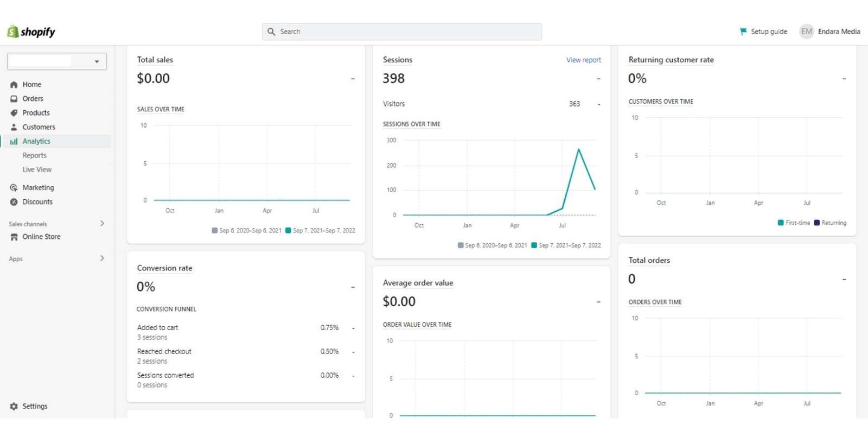
Task: Open Settings gear icon
Action: (14, 406)
